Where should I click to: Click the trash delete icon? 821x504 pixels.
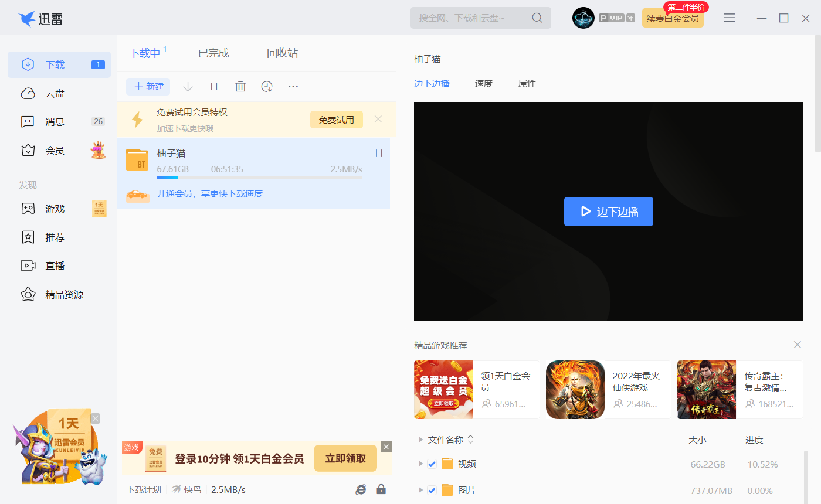click(x=240, y=87)
